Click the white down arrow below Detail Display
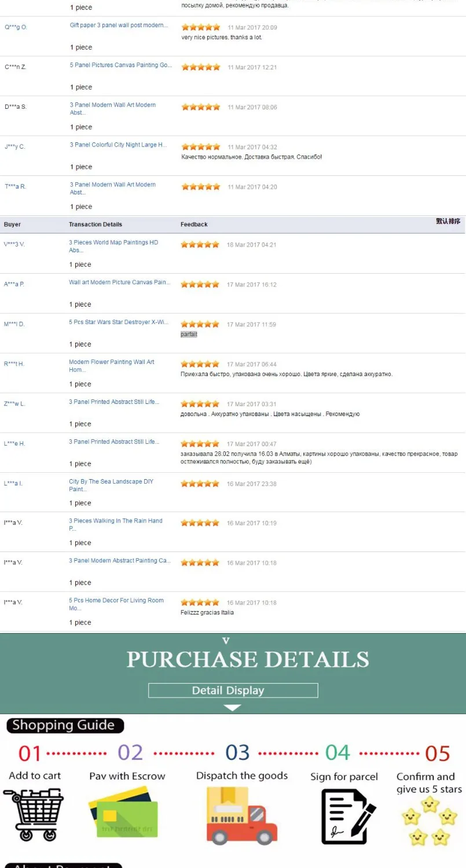 (232, 708)
